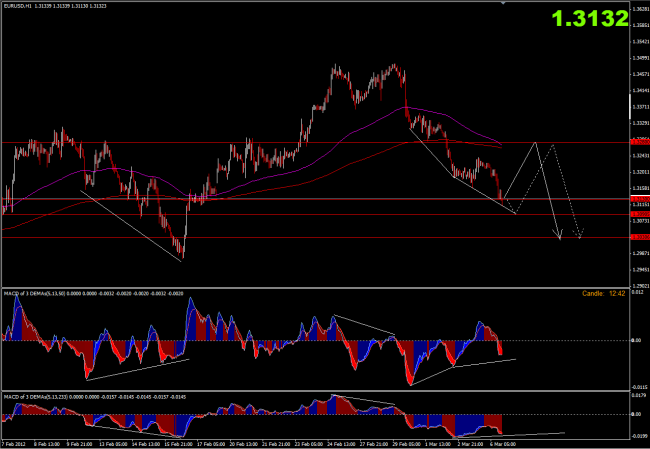Click the first MACD of 3 DEMAs label
This screenshot has height=449, width=650.
(x=40, y=293)
